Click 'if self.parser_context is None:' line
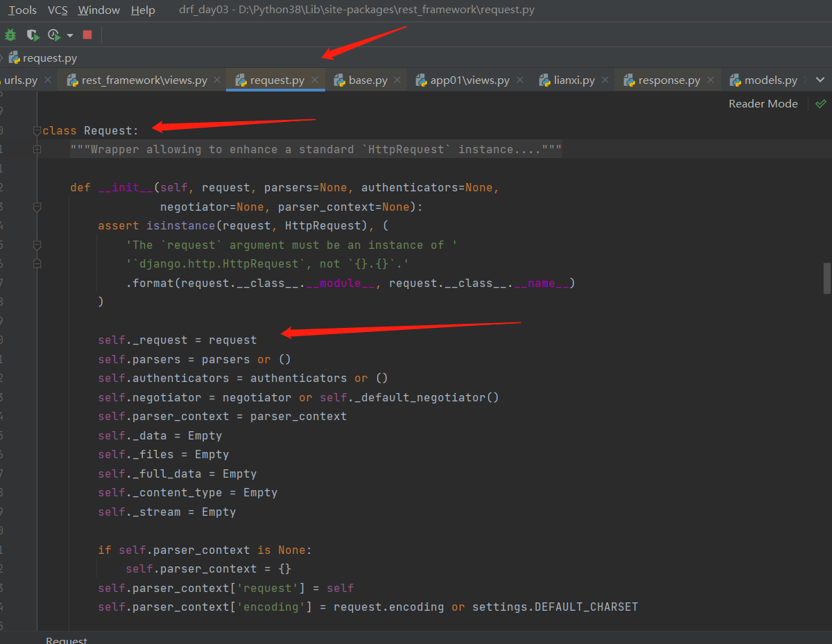 click(x=205, y=550)
